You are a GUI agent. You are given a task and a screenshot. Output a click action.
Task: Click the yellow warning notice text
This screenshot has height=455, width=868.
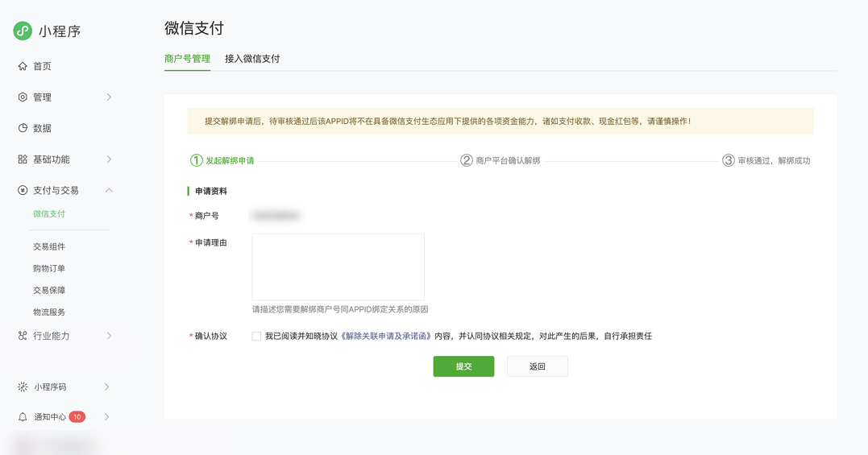coord(448,121)
